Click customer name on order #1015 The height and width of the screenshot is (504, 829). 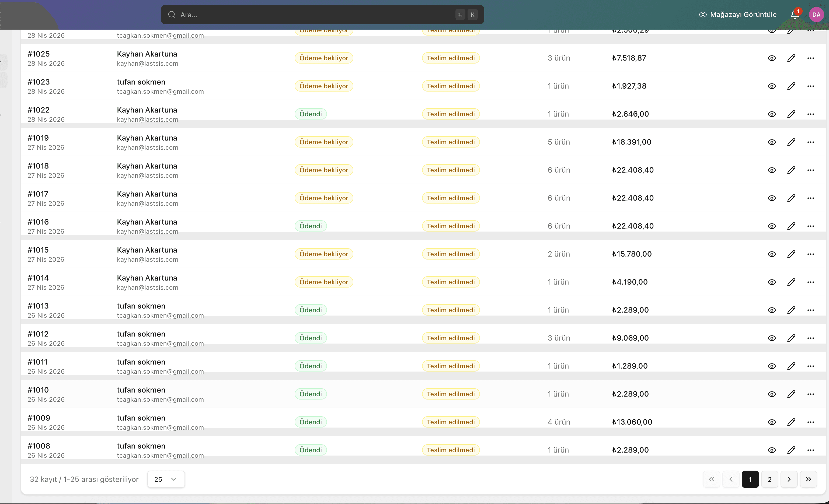point(147,250)
